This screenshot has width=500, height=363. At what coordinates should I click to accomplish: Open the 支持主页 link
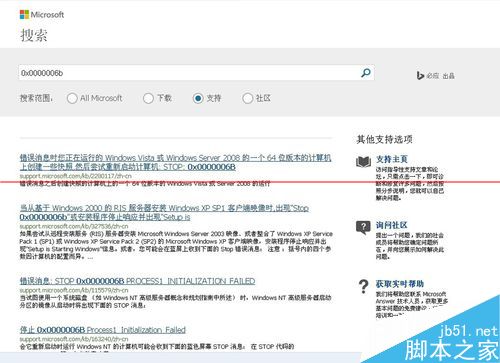coord(392,159)
